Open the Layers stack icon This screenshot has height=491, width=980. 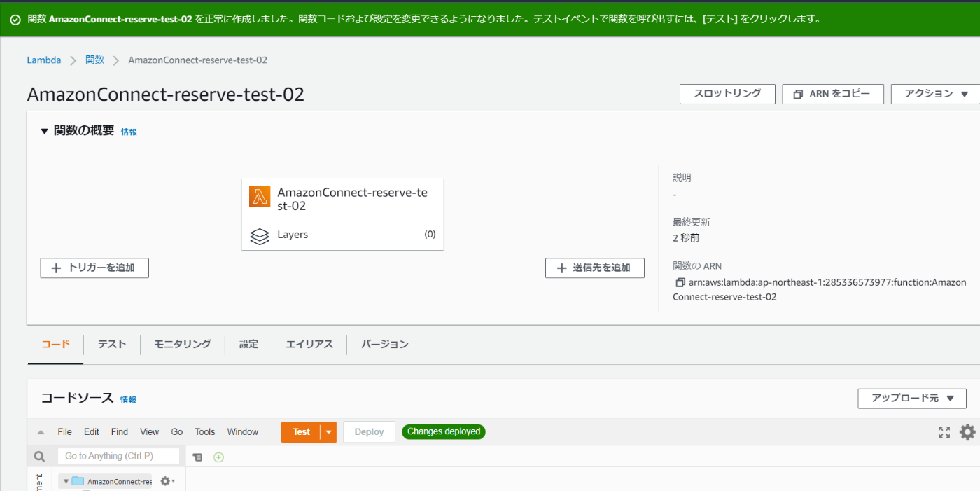pyautogui.click(x=260, y=236)
